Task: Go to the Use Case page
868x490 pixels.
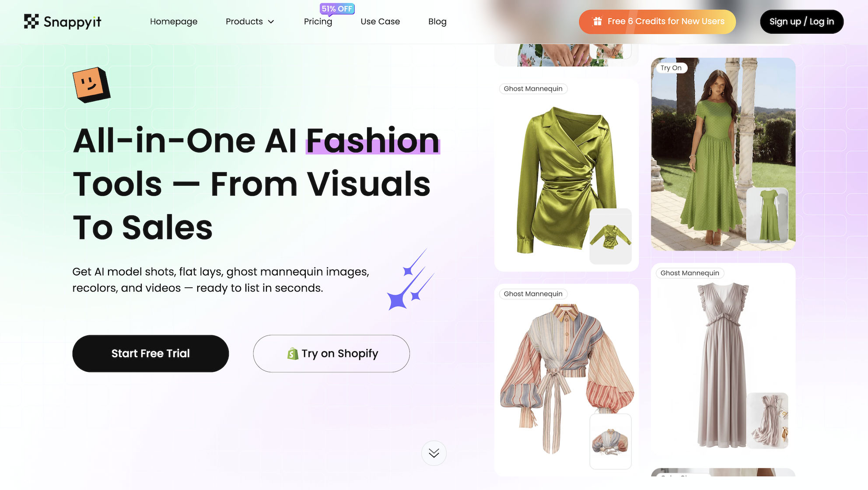Action: [380, 21]
